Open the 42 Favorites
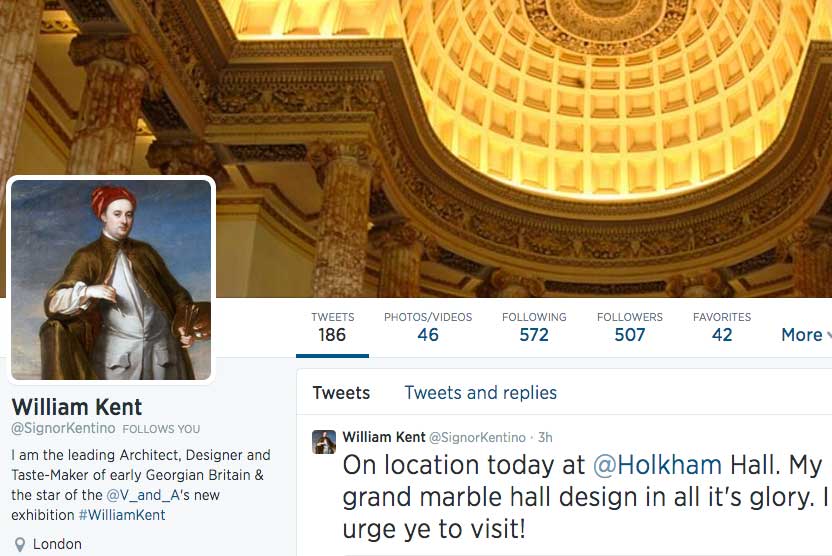 [x=722, y=327]
